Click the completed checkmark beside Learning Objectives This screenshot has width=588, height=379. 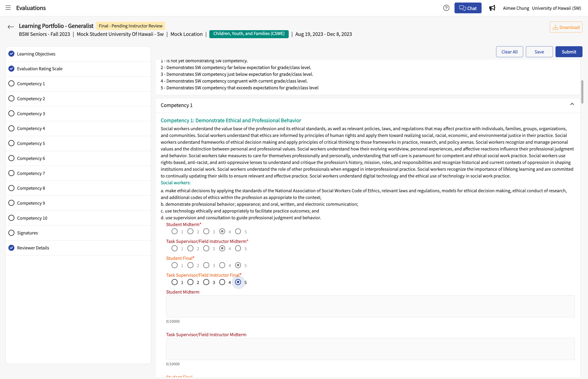point(11,54)
